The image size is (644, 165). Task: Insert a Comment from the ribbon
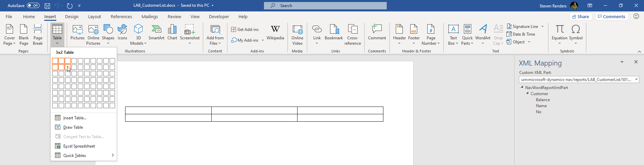tap(377, 32)
